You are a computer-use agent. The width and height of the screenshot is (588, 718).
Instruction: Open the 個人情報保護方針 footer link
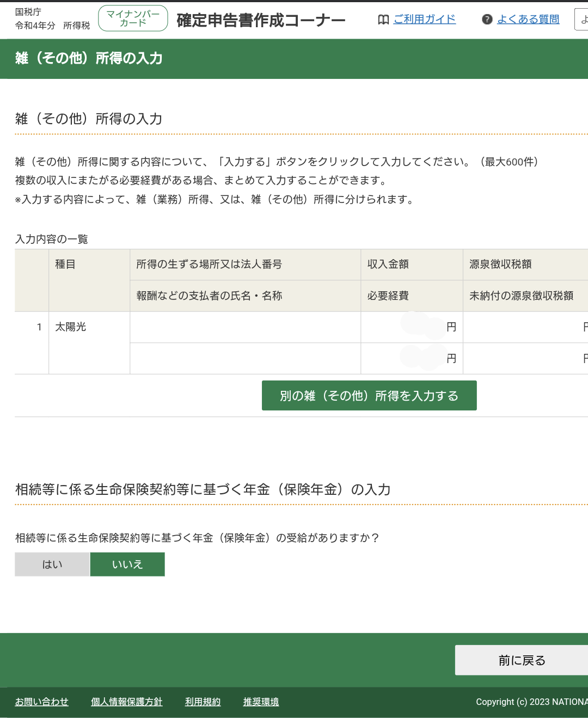coord(126,702)
